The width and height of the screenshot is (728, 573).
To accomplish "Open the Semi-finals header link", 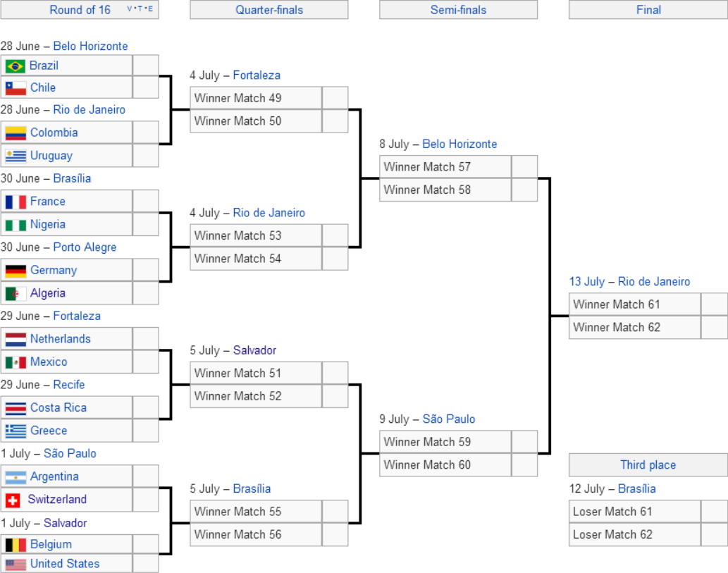I will tap(458, 10).
